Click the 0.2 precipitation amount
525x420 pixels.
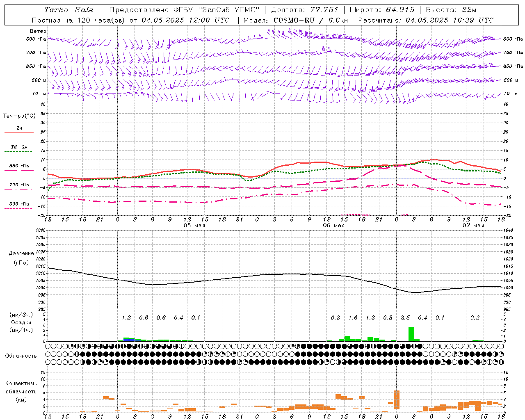pos(475,318)
